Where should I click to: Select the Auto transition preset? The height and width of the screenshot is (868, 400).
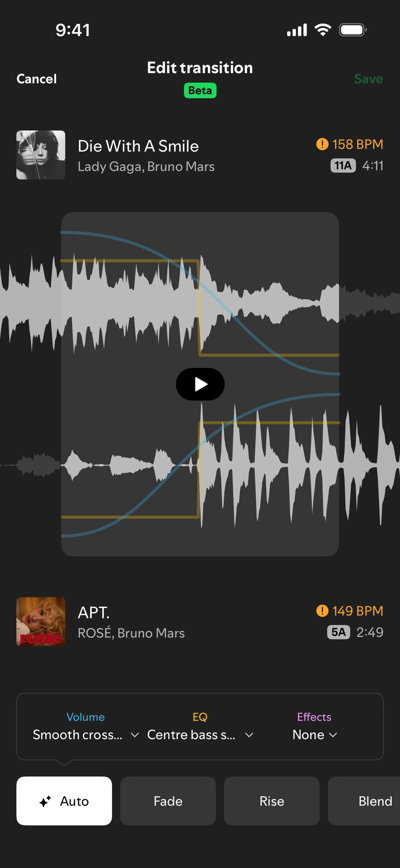[64, 801]
